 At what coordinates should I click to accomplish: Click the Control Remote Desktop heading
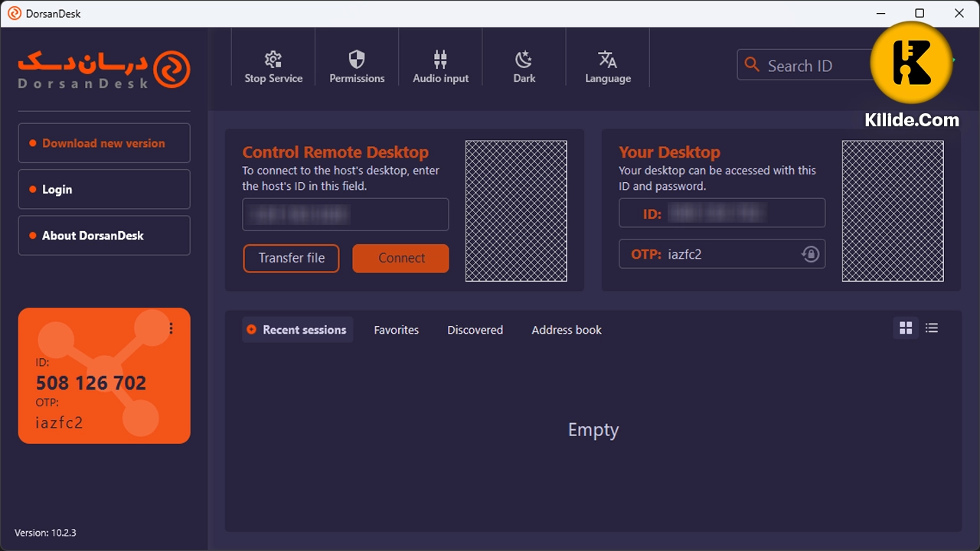pyautogui.click(x=335, y=152)
